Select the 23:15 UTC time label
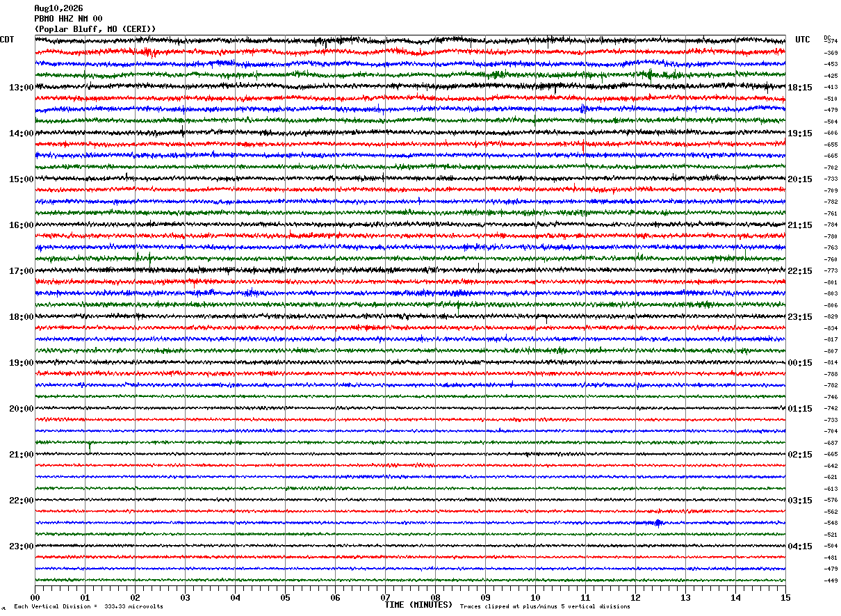The width and height of the screenshot is (841, 616). pos(799,317)
